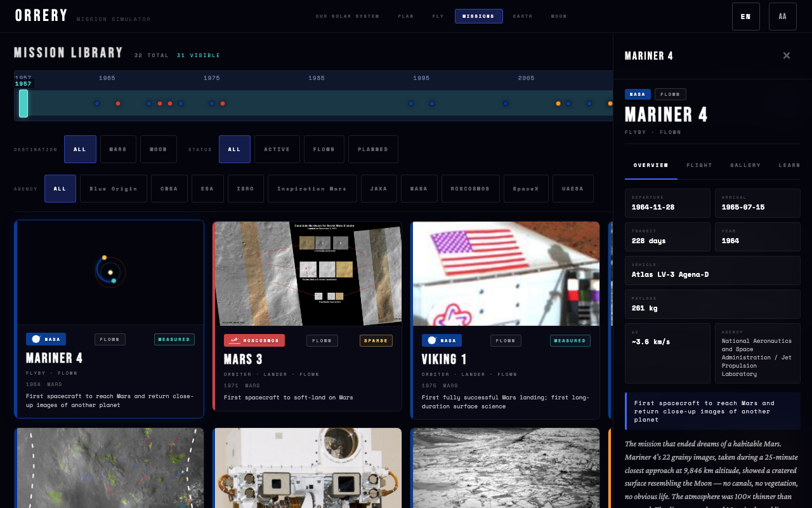Close the Mariner 4 detail panel
This screenshot has height=508, width=812.
[x=787, y=55]
